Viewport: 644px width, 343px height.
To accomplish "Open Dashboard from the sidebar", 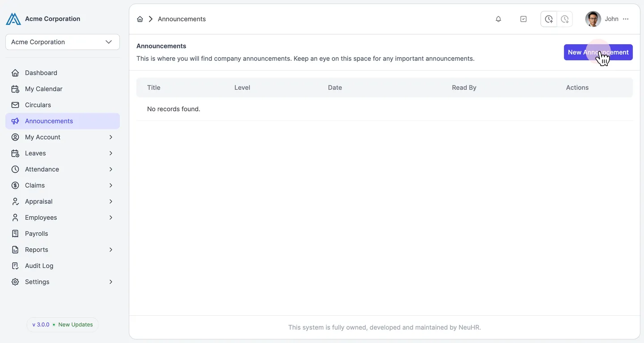I will pyautogui.click(x=63, y=73).
